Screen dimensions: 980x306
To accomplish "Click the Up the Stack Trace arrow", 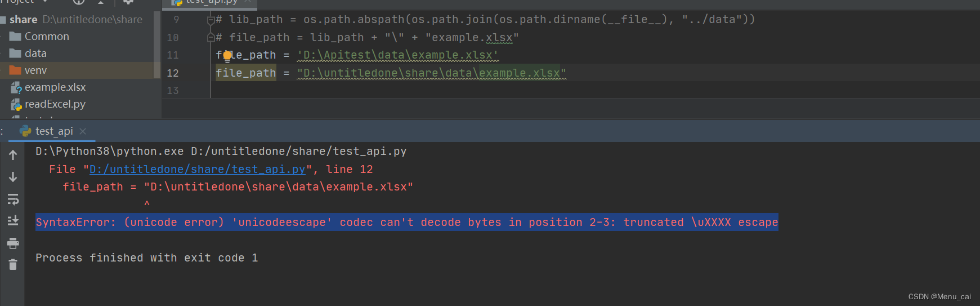I will [x=13, y=155].
